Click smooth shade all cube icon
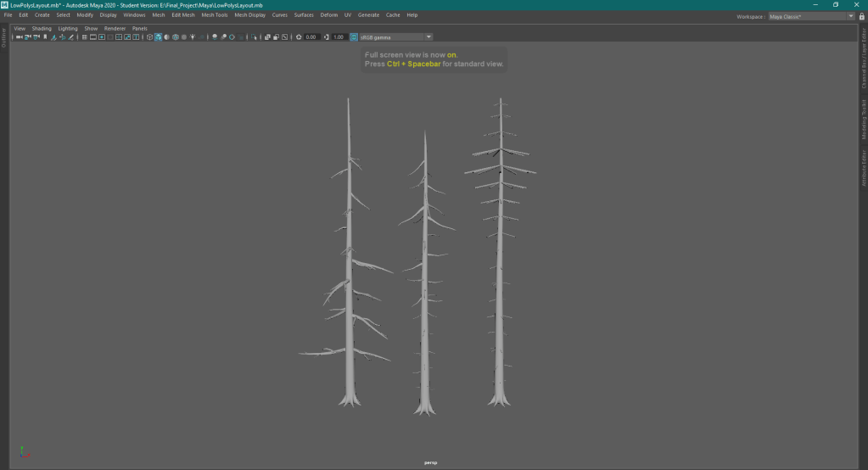The height and width of the screenshot is (470, 868). 158,37
